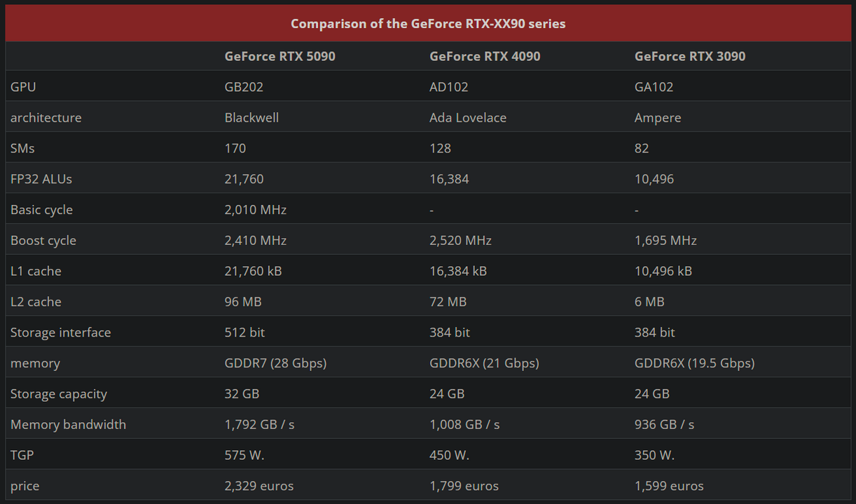856x504 pixels.
Task: Select the Memory bandwidth row label
Action: 68,424
